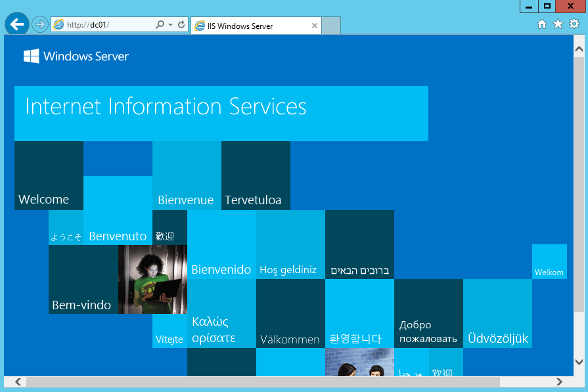Click the browser Back arrow button

17,24
